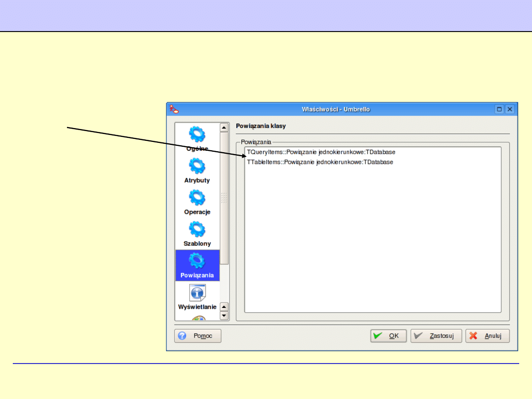Screen dimensions: 532x399
Task: Click the lower up arrow on sidebar scrollbar
Action: pos(224,306)
